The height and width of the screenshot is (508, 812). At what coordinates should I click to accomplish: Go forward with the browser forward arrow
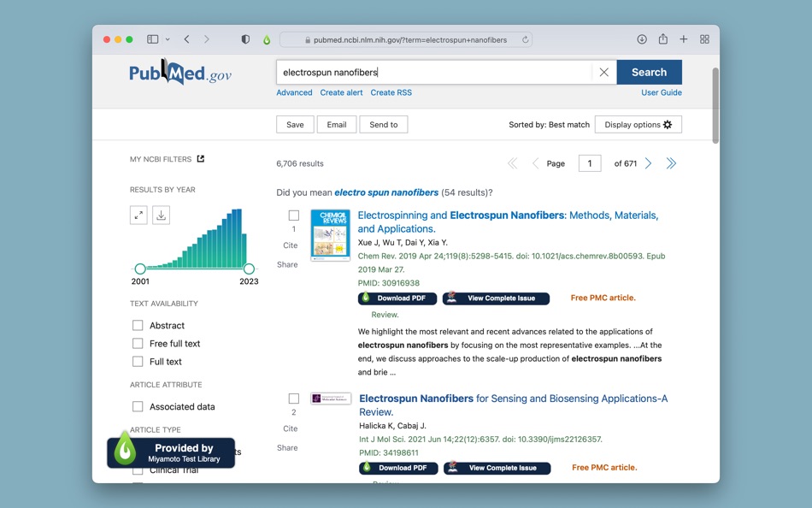[207, 39]
